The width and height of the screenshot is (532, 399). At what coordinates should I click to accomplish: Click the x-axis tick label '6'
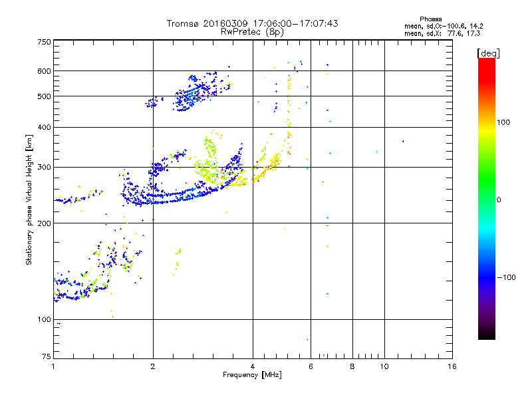(311, 366)
